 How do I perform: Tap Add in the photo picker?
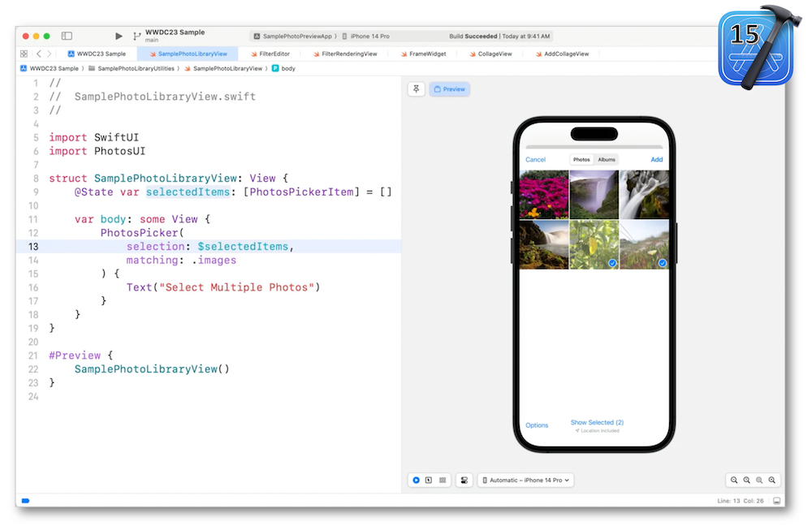tap(657, 159)
